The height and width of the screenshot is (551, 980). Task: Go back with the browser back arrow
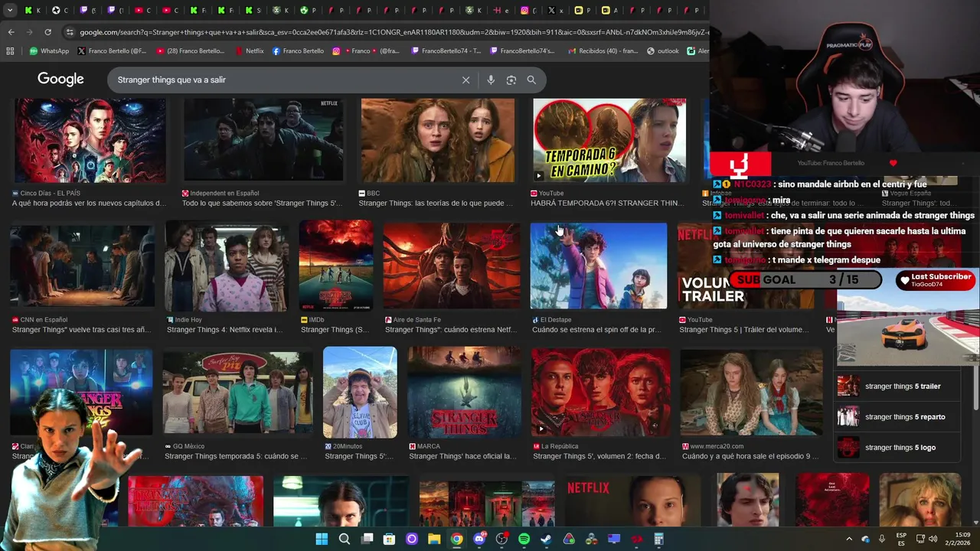[11, 32]
